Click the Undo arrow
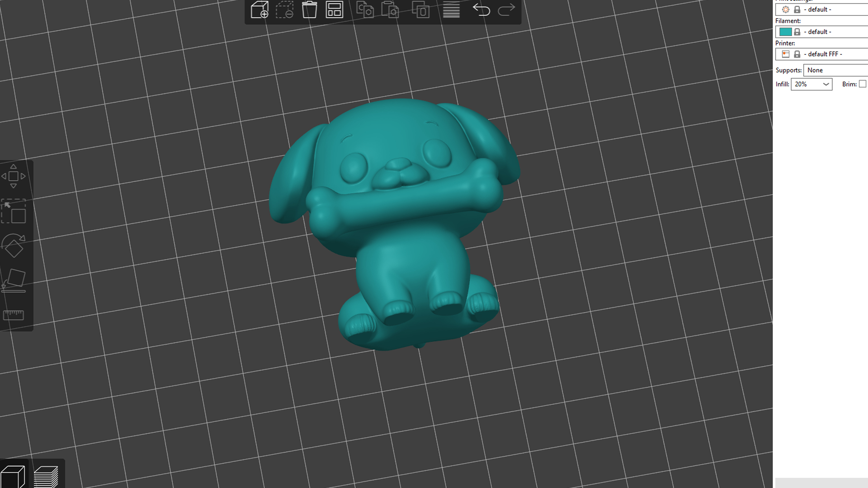 (481, 9)
